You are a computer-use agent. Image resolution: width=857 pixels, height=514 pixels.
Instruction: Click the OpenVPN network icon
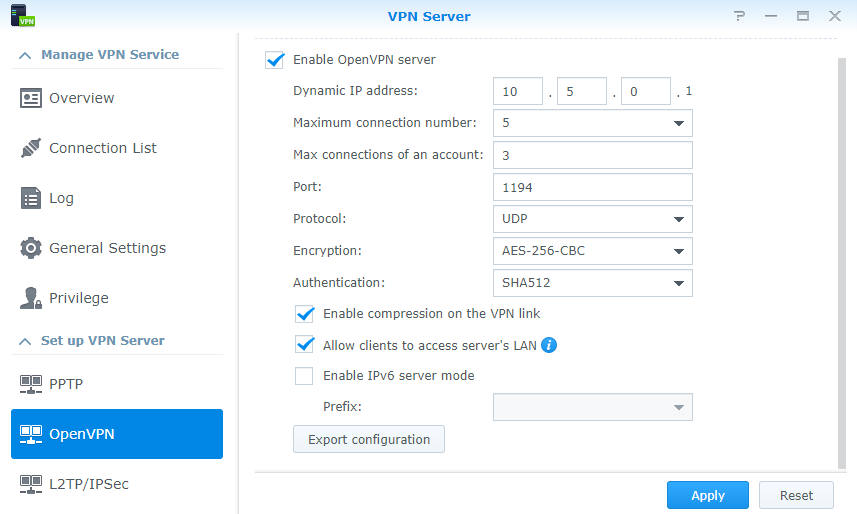31,434
